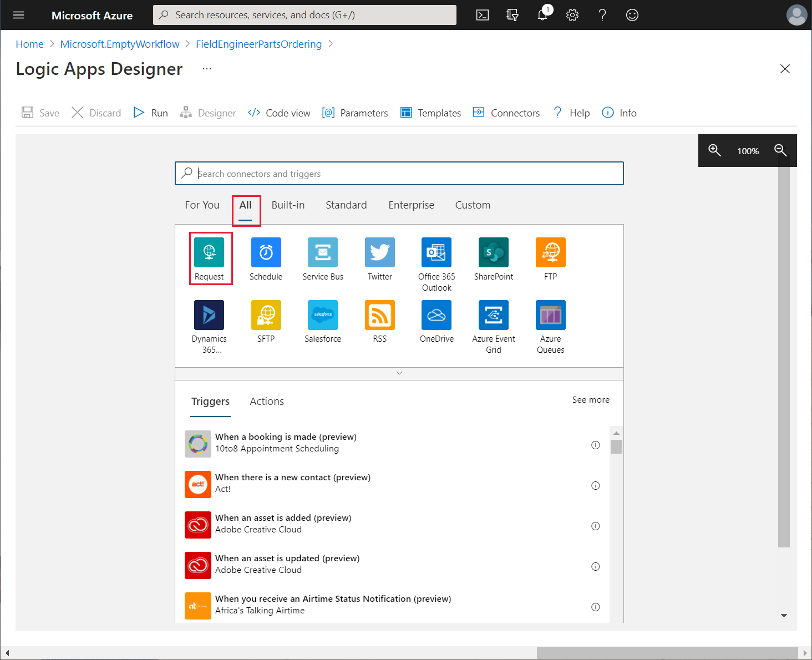Image resolution: width=812 pixels, height=660 pixels.
Task: Select the When a booking is made trigger
Action: (x=392, y=443)
